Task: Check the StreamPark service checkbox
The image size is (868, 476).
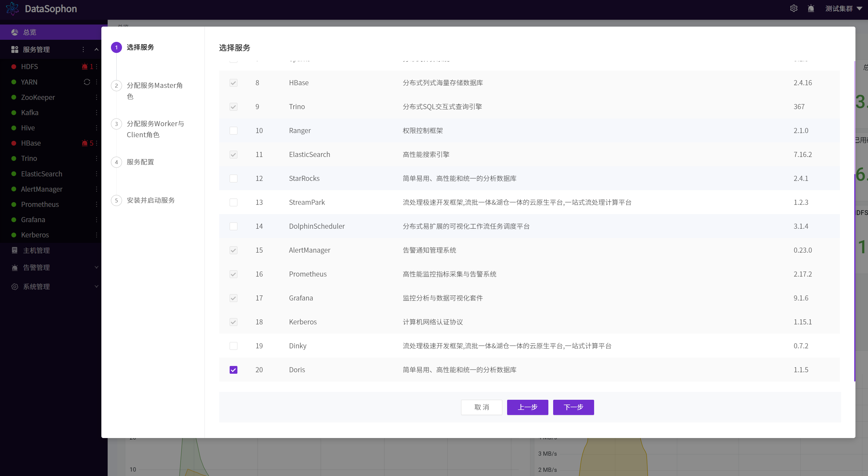Action: click(233, 202)
